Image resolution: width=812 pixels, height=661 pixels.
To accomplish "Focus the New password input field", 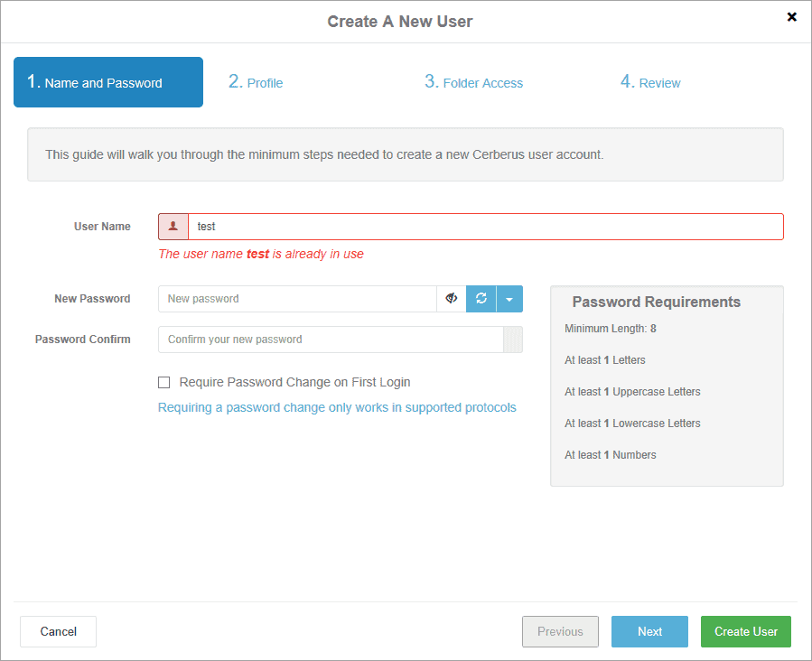I will (297, 299).
